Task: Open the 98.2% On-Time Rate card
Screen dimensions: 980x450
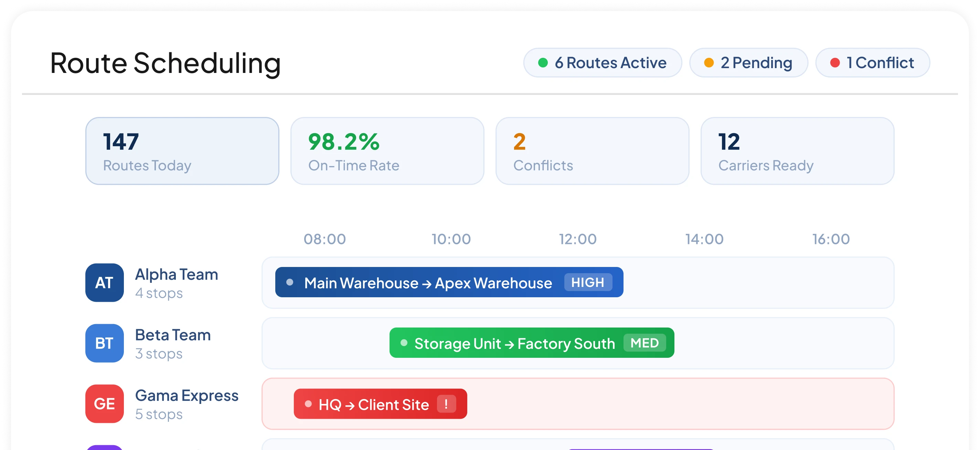Action: click(x=387, y=151)
